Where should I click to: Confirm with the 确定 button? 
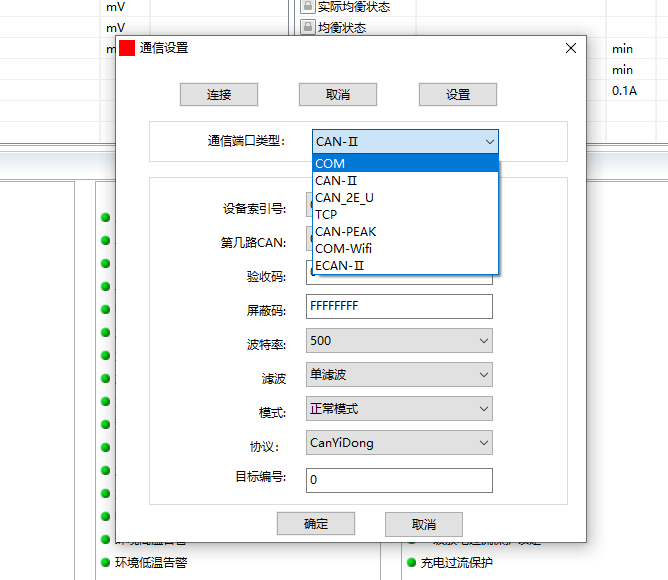pyautogui.click(x=315, y=524)
